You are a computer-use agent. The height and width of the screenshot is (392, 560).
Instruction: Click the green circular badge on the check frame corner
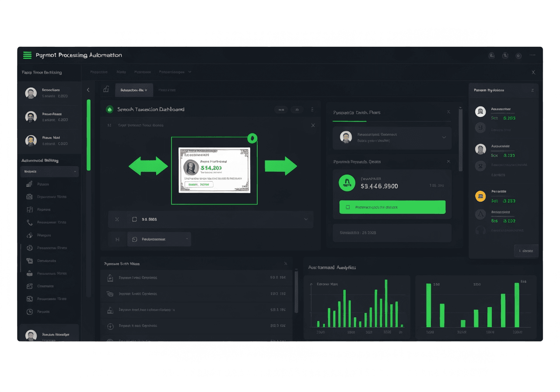coord(252,139)
